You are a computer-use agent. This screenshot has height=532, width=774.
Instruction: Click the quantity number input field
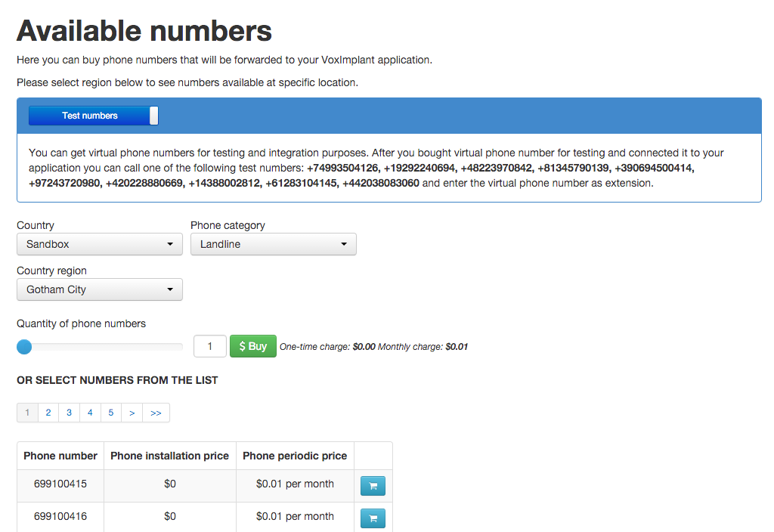pyautogui.click(x=210, y=346)
